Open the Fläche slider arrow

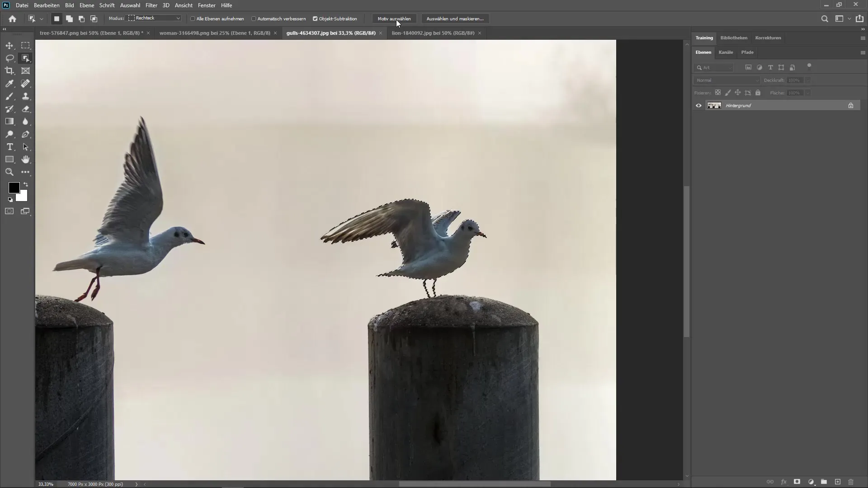pyautogui.click(x=808, y=93)
